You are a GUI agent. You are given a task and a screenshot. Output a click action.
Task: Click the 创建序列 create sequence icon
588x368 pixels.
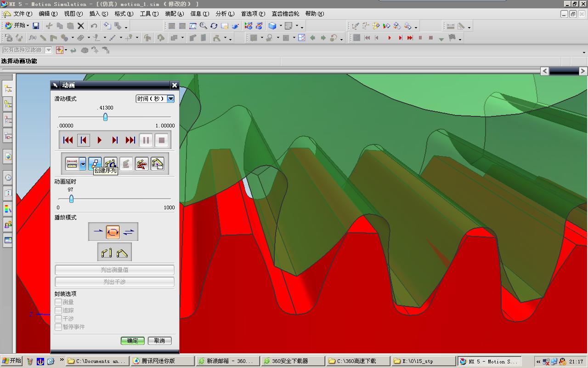pyautogui.click(x=95, y=164)
